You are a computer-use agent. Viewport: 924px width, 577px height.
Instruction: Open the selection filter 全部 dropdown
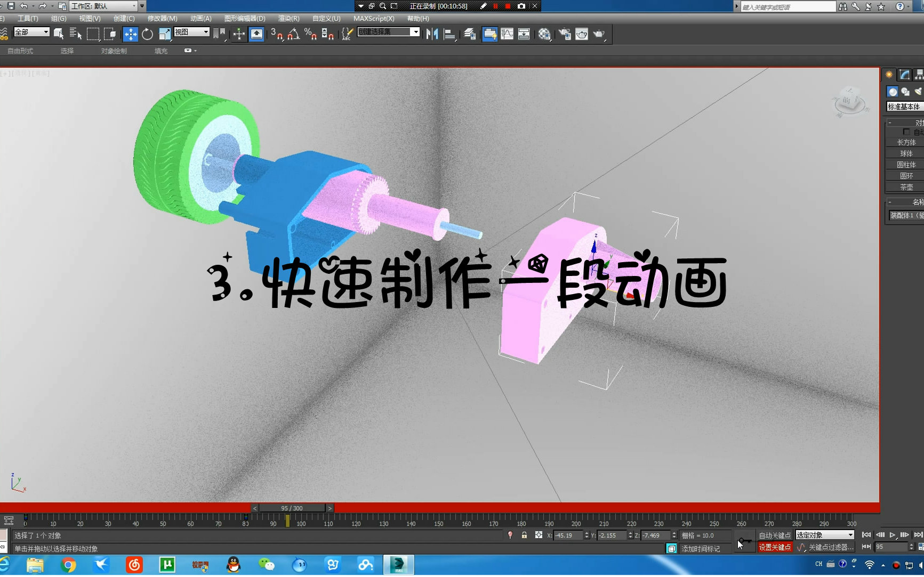(31, 32)
